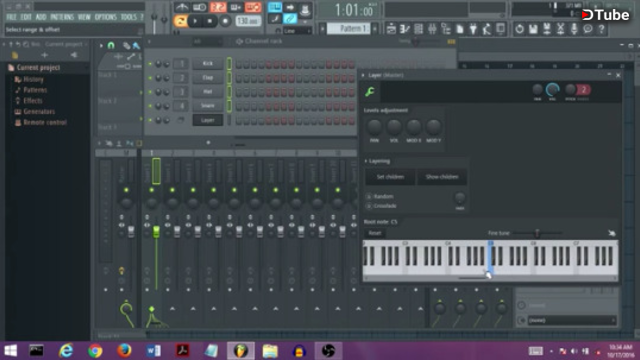Open the Browser view toolbar icon
The width and height of the screenshot is (640, 360).
[446, 29]
